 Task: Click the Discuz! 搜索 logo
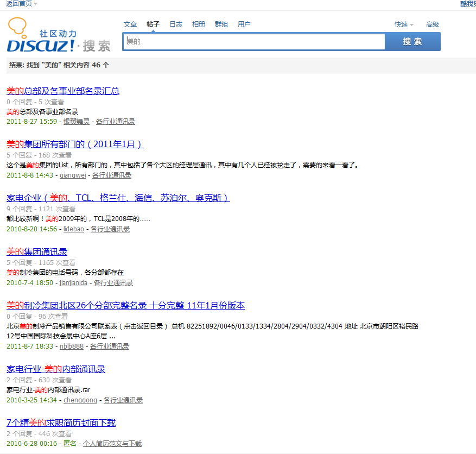coord(59,35)
